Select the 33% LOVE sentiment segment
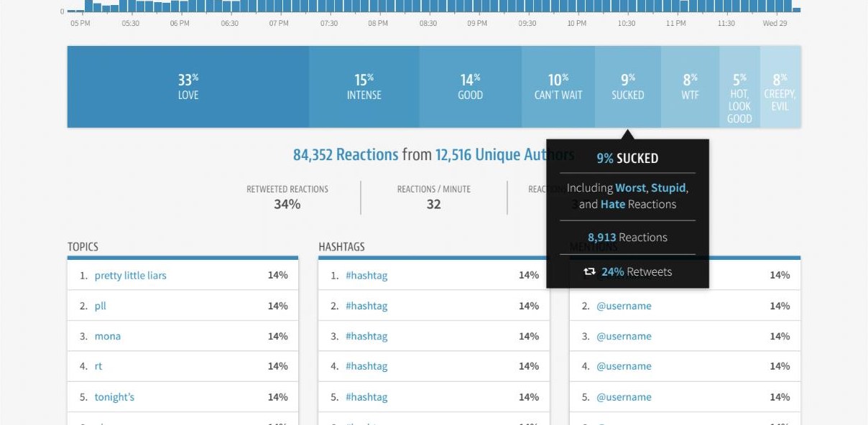This screenshot has width=868, height=425. pos(188,87)
